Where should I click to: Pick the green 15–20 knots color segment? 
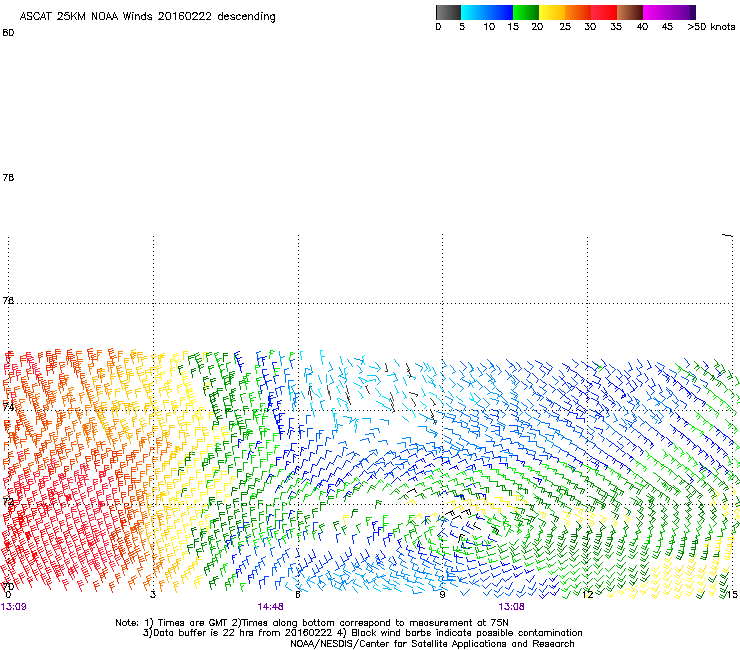(x=526, y=12)
